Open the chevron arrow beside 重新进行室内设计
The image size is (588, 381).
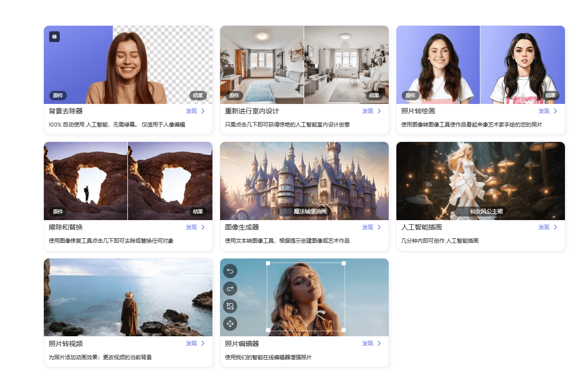click(379, 111)
